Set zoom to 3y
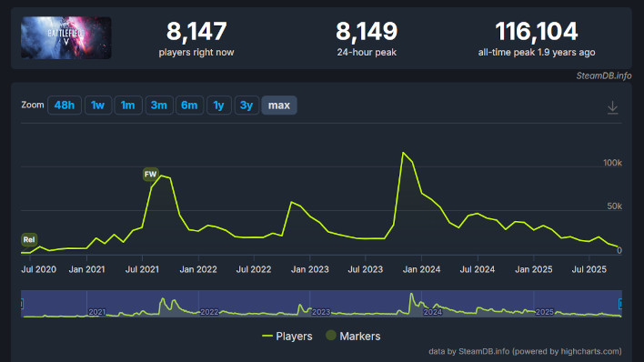644x362 pixels. coord(247,106)
